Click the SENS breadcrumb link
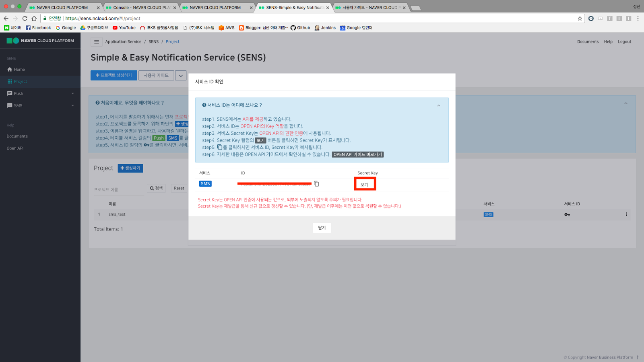Viewport: 644px width, 362px height. tap(154, 42)
